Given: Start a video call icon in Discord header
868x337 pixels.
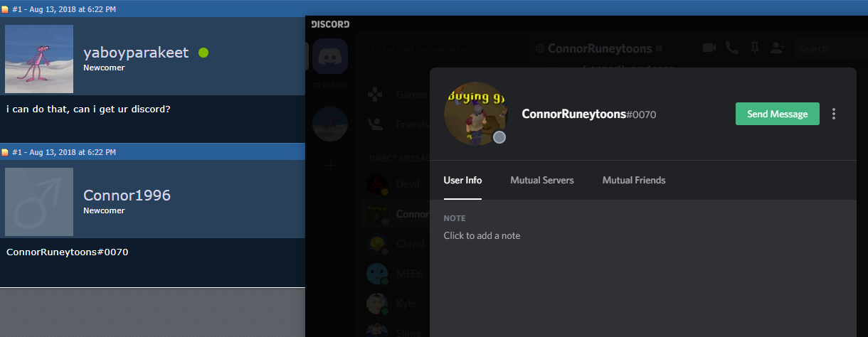Looking at the screenshot, I should (x=709, y=48).
